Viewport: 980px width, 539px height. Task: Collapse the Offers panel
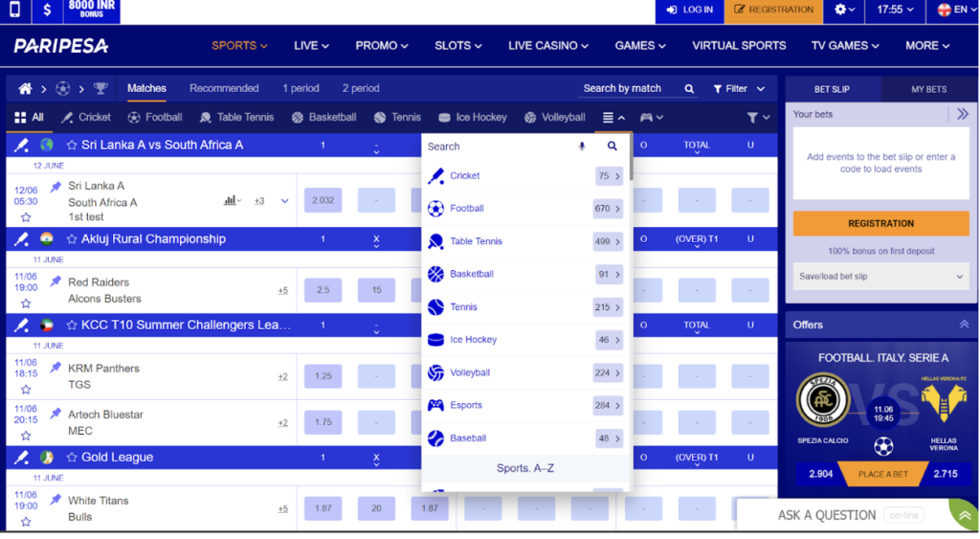(965, 325)
